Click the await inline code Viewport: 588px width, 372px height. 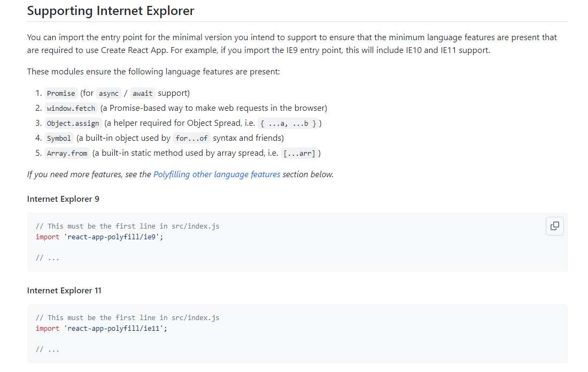pyautogui.click(x=143, y=93)
